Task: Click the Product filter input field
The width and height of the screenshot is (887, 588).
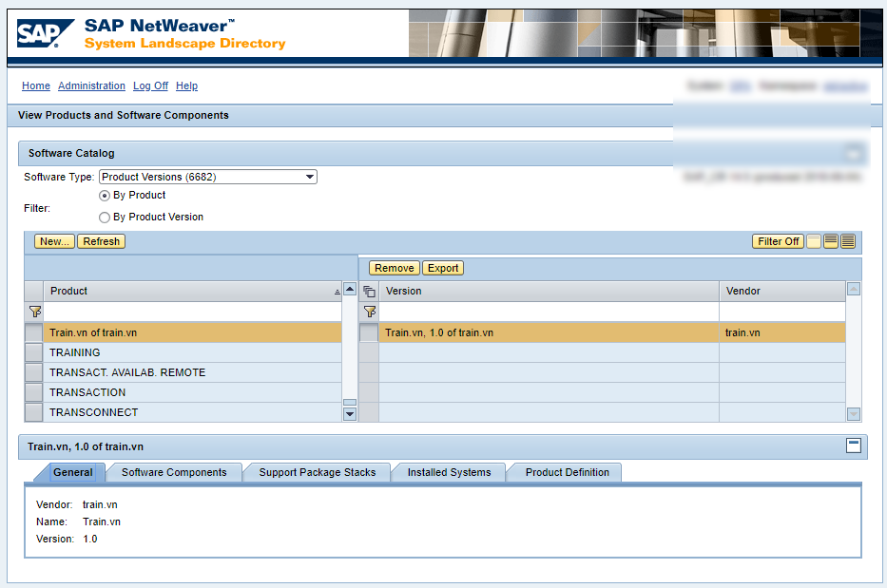Action: (193, 312)
